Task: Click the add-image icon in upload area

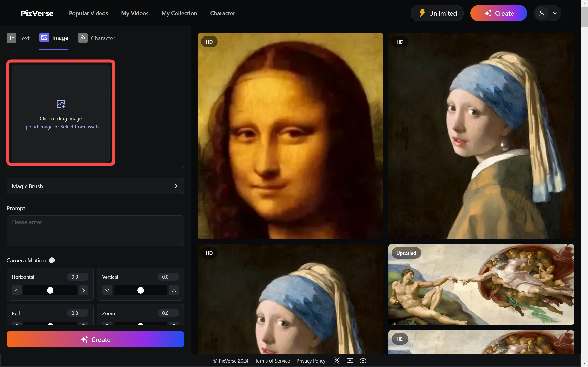Action: 61,104
